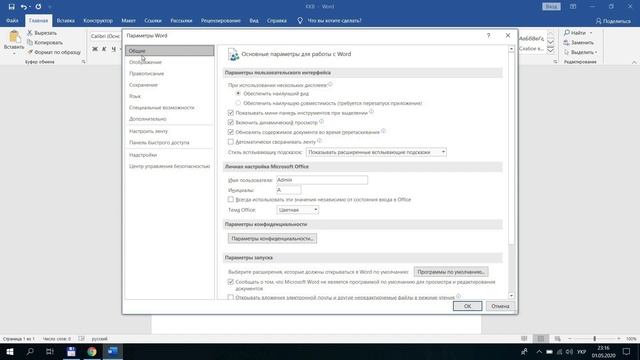Open the Calibri font name combo box

coord(105,36)
